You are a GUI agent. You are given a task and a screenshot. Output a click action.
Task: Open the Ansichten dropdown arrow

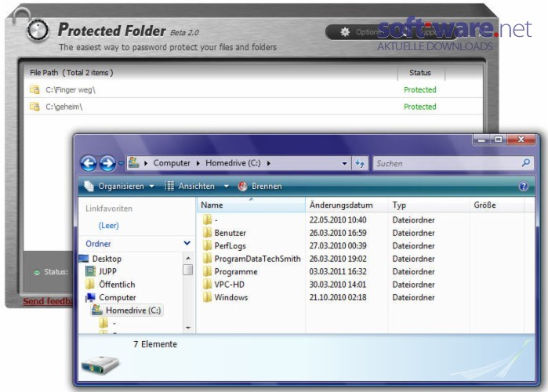coord(226,187)
